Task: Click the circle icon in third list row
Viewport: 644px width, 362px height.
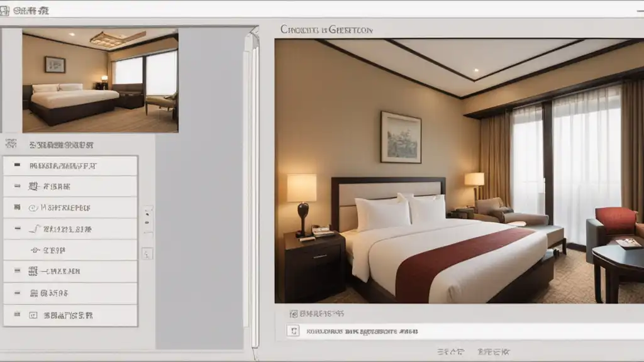Action: pyautogui.click(x=33, y=208)
